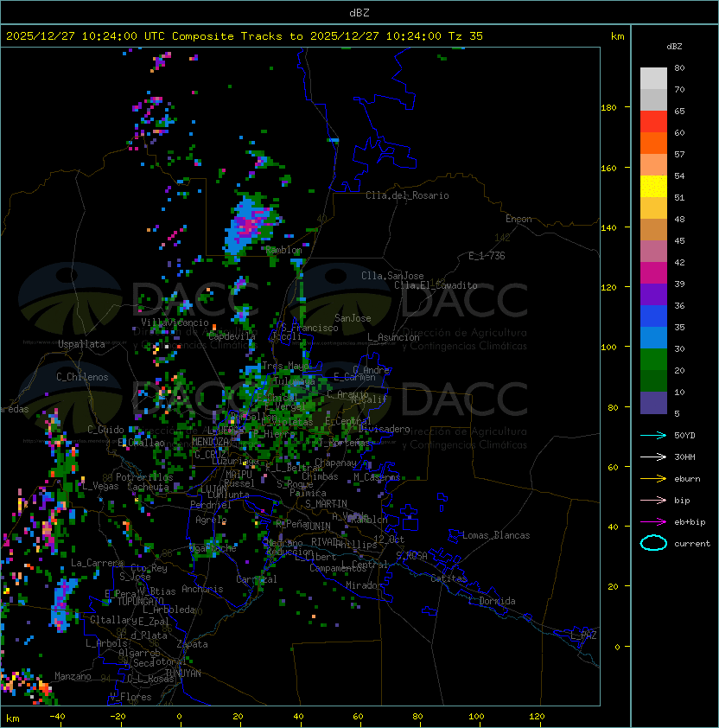Click the Ugarteche label
Screen dimensions: 719x728
(213, 548)
